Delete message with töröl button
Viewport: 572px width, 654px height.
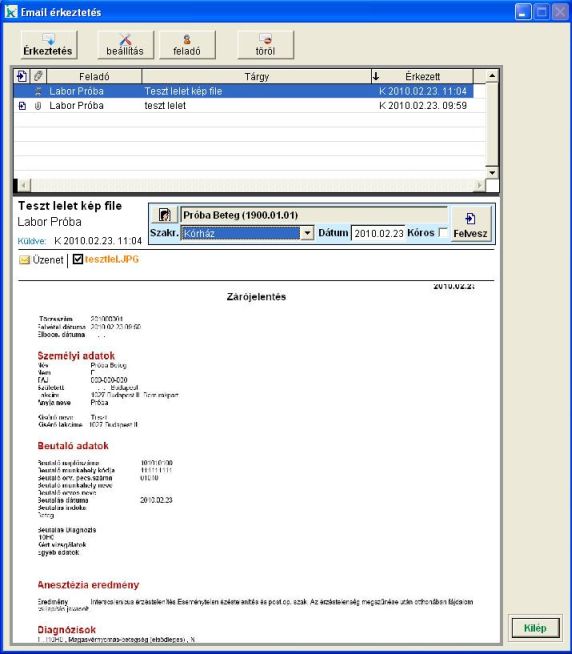click(x=265, y=45)
